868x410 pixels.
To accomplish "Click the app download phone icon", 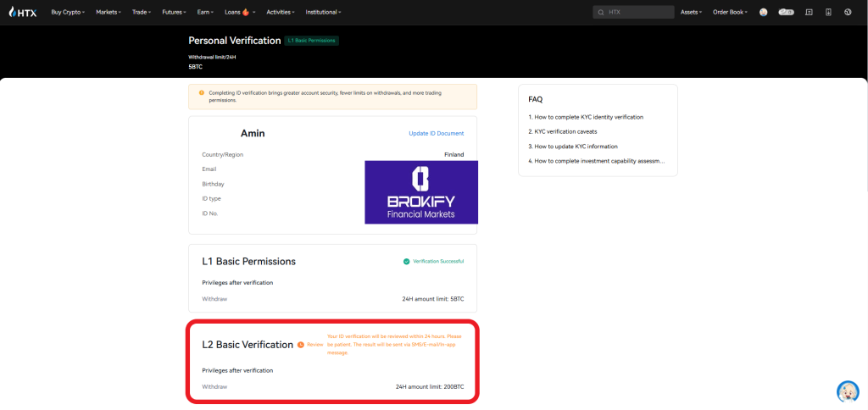I will (x=828, y=12).
